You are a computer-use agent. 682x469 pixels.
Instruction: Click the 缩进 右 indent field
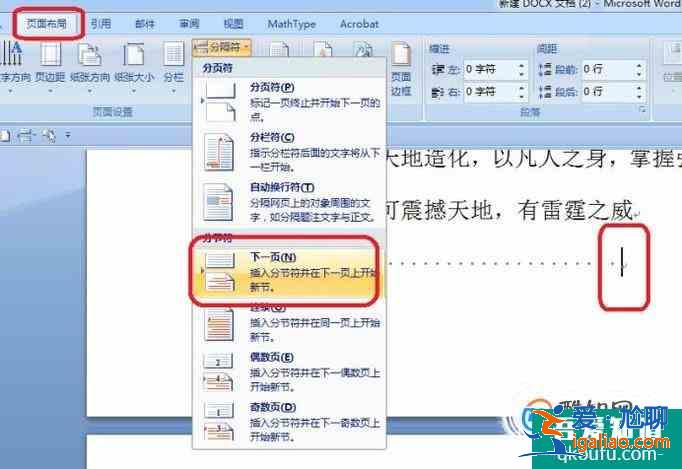[490, 91]
